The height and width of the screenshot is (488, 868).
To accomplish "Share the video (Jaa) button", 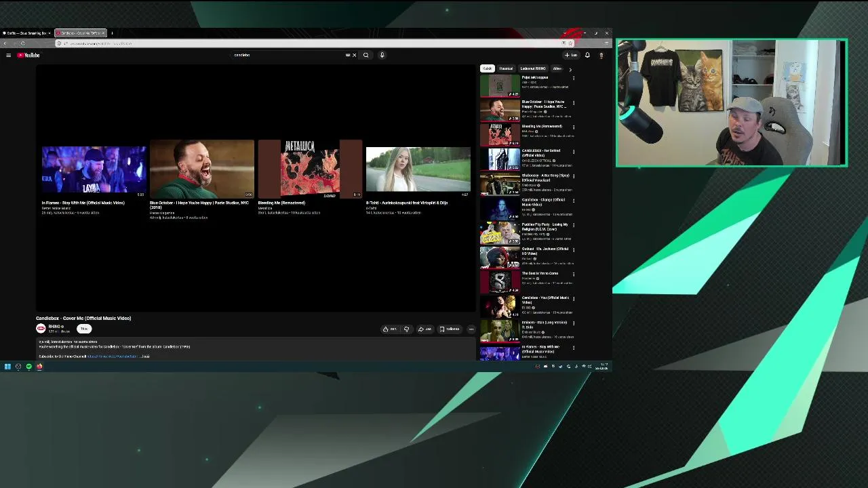I will 425,329.
